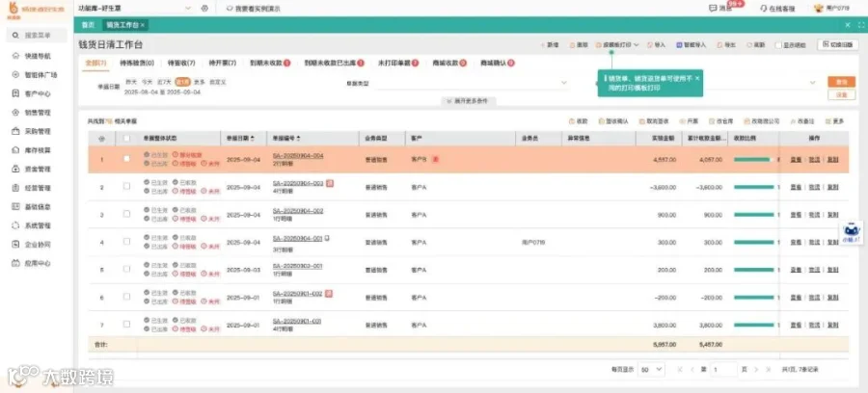The image size is (868, 393).
Task: Click the orange 查询 button
Action: click(841, 82)
